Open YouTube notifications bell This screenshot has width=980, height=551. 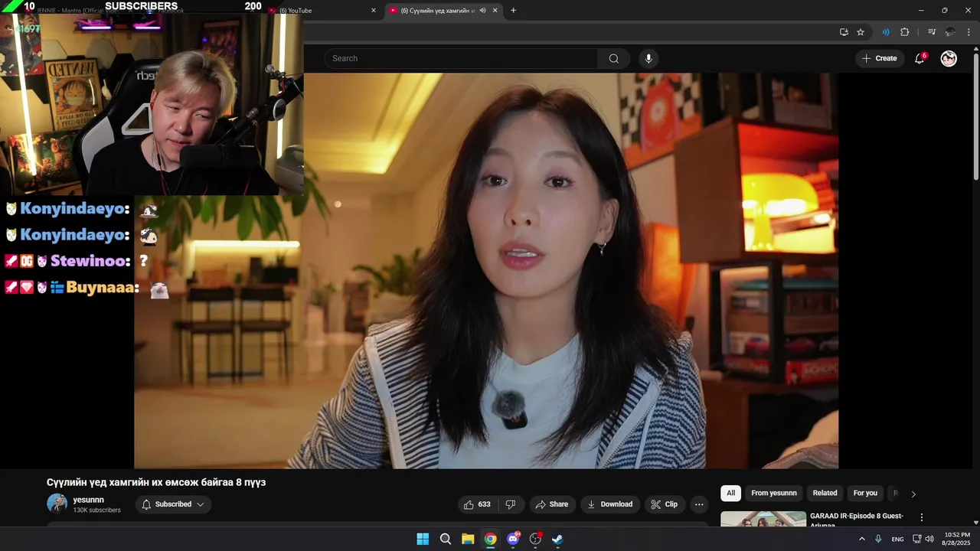(920, 58)
